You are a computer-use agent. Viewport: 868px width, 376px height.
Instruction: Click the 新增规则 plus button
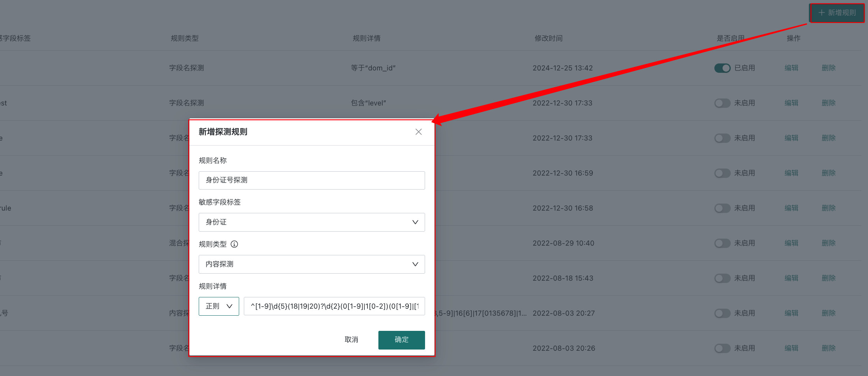point(837,13)
